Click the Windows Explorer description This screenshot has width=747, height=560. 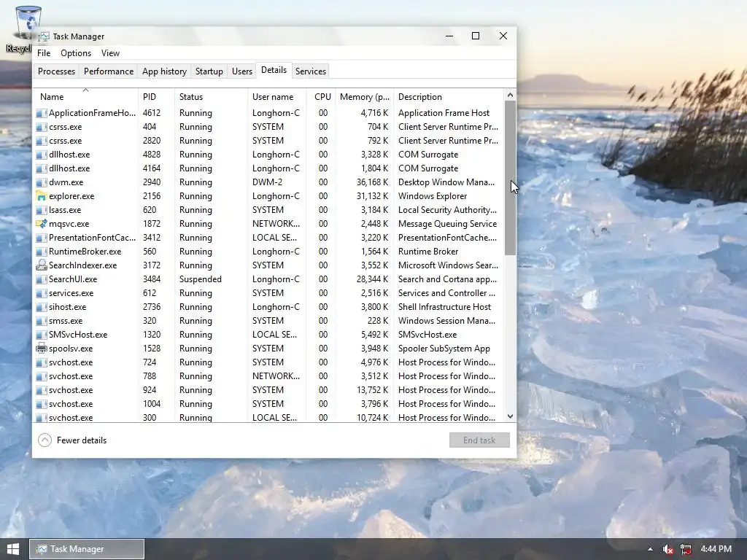click(433, 196)
